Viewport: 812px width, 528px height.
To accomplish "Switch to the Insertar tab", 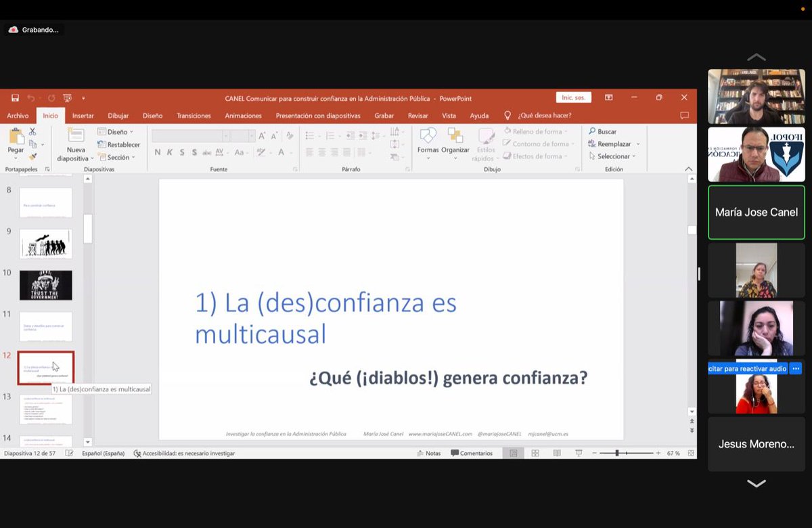I will (x=83, y=116).
